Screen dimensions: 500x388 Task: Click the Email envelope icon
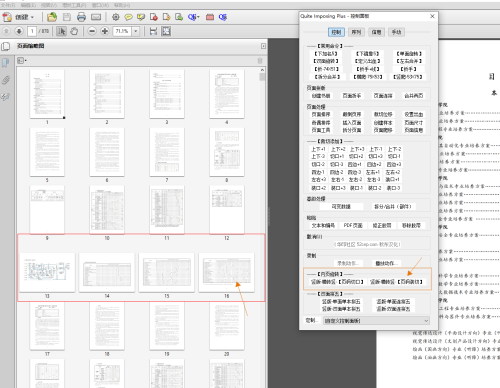click(x=96, y=17)
